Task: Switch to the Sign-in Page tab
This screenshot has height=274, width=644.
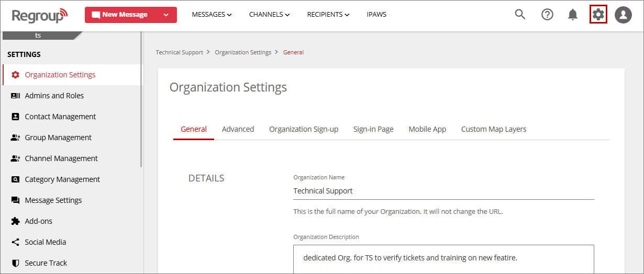Action: click(373, 129)
